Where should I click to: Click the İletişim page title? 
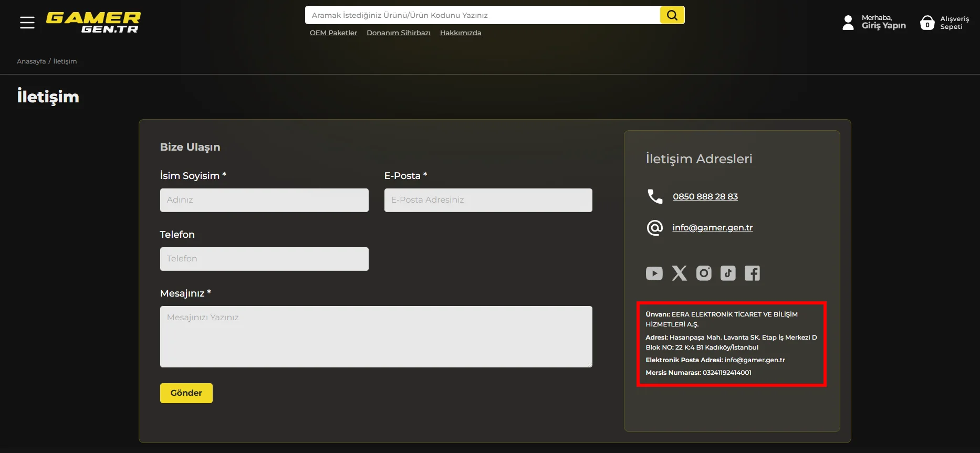[x=48, y=97]
